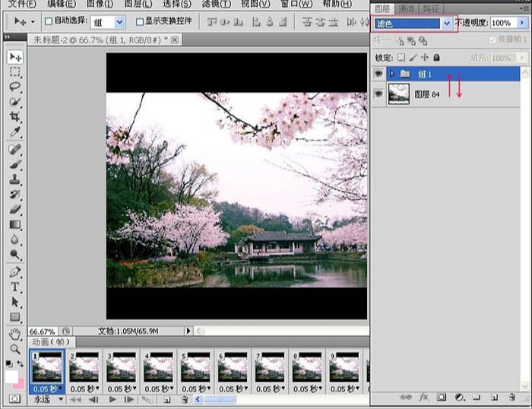Select the Eyedropper tool
Image resolution: width=532 pixels, height=409 pixels.
(x=15, y=132)
